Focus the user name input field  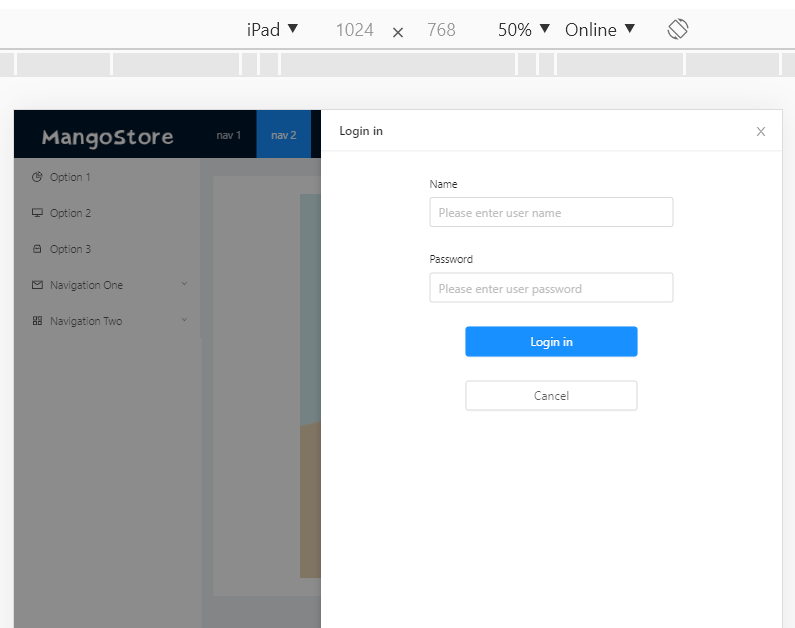(x=551, y=212)
